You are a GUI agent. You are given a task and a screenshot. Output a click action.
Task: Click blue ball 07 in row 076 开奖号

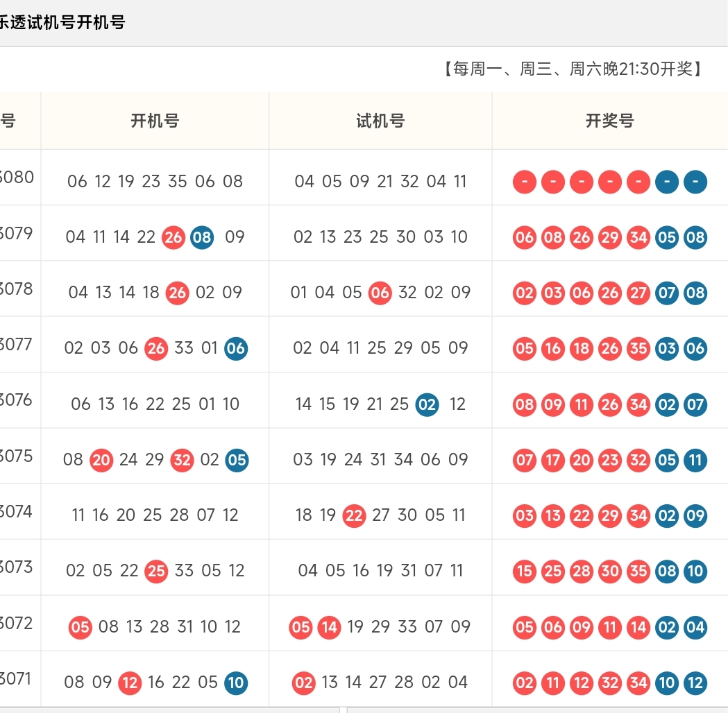click(695, 404)
